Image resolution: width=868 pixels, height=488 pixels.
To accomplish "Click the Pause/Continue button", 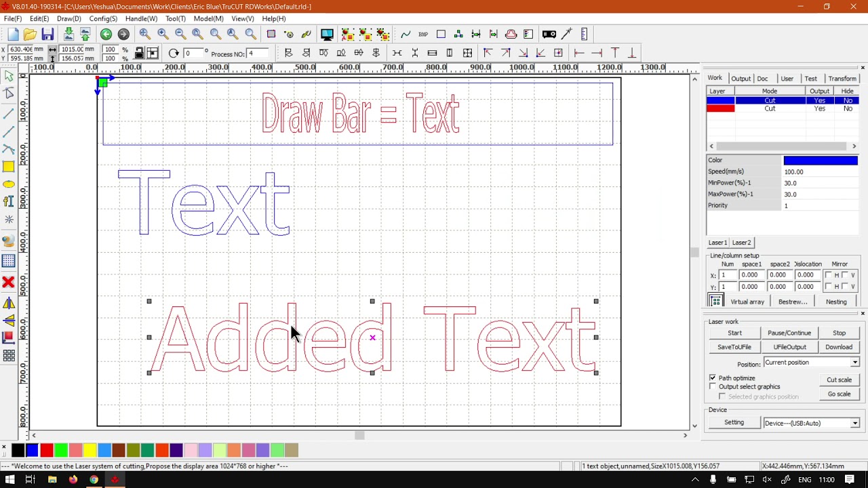I will pos(789,333).
